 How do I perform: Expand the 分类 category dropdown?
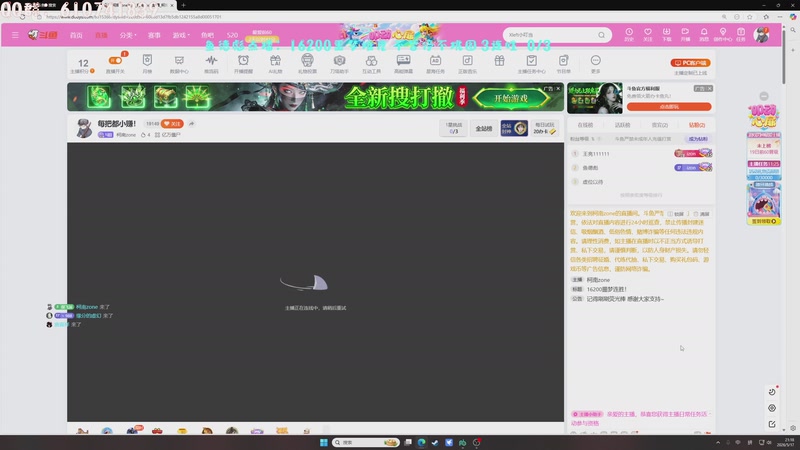click(x=128, y=35)
